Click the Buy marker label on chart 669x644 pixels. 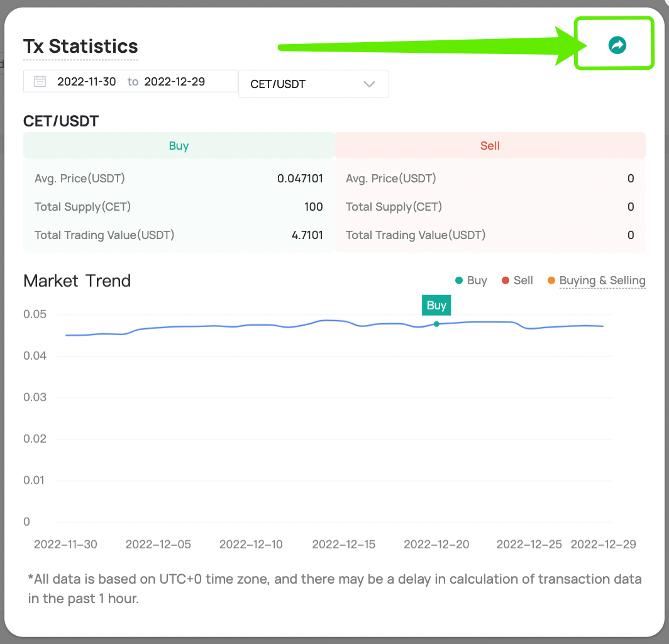(436, 305)
